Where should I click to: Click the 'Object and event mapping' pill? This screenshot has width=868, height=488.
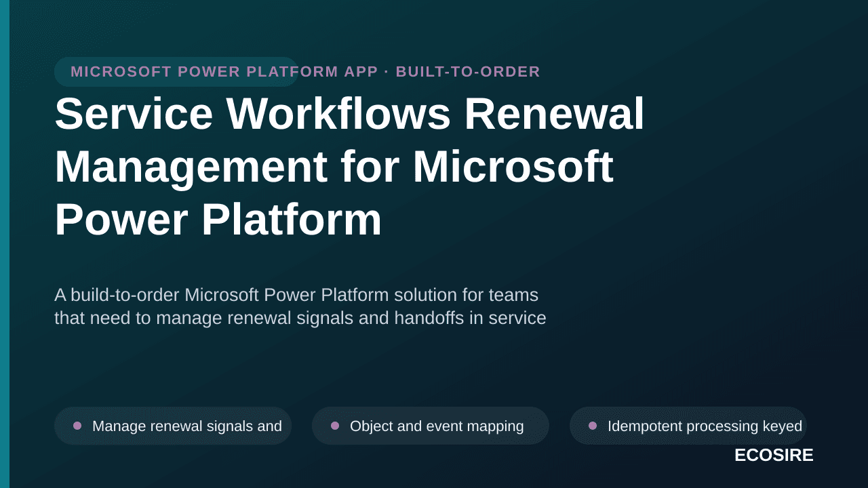click(x=431, y=426)
